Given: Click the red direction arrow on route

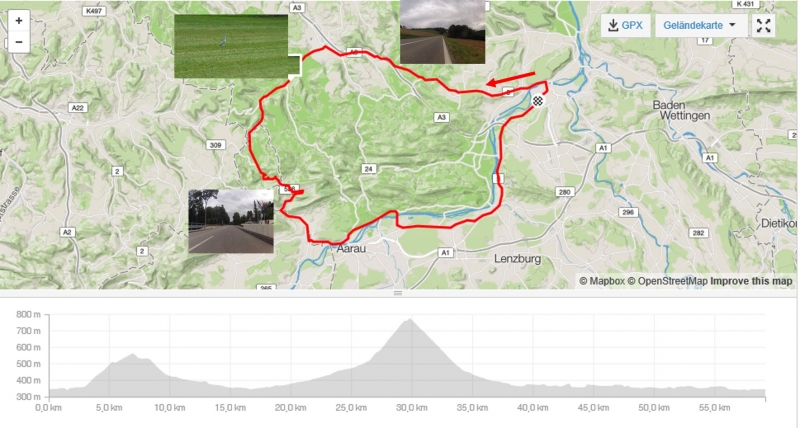Looking at the screenshot, I should pyautogui.click(x=510, y=79).
